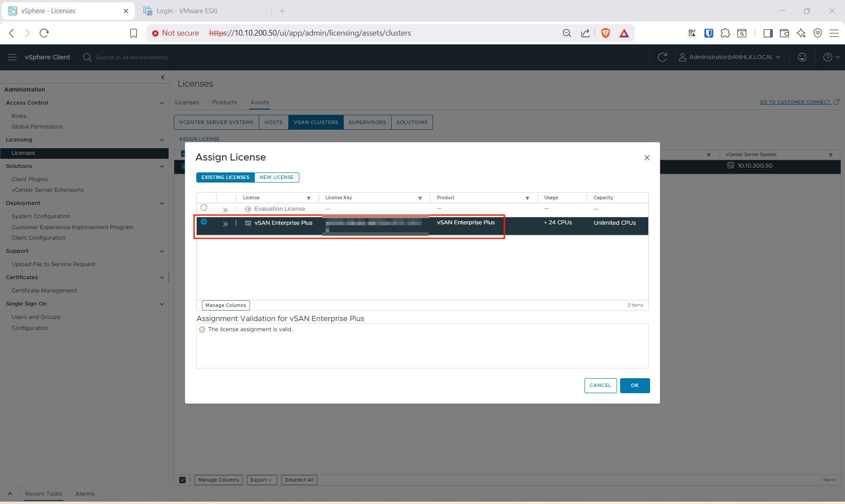Open vCenter Server Extensions

point(48,190)
